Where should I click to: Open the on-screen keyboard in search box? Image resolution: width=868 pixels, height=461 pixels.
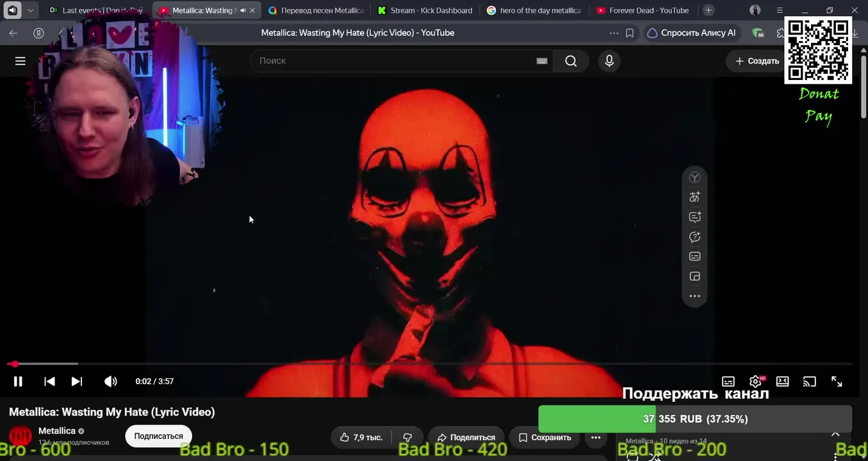542,61
